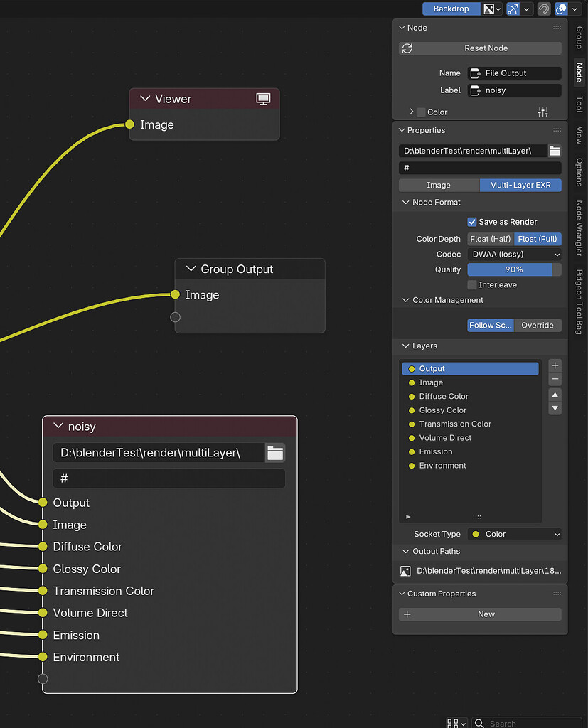588x728 pixels.
Task: Toggle the Backdrop button in the header
Action: coord(451,9)
